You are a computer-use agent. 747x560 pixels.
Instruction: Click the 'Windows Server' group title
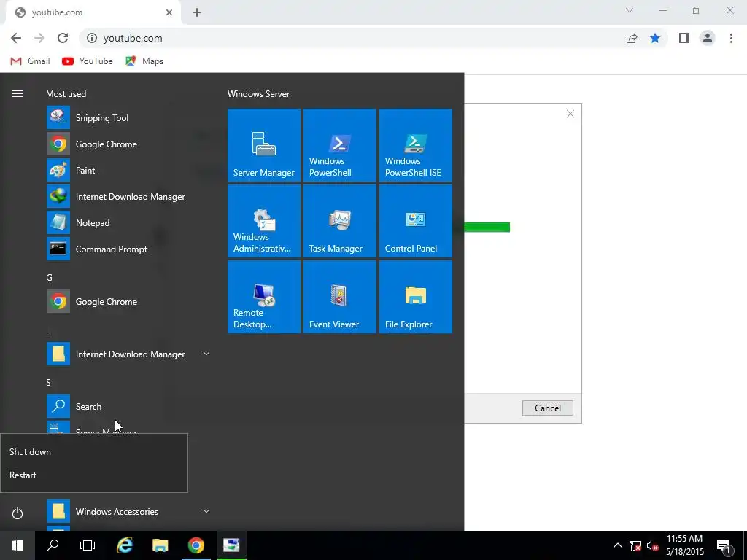click(259, 94)
